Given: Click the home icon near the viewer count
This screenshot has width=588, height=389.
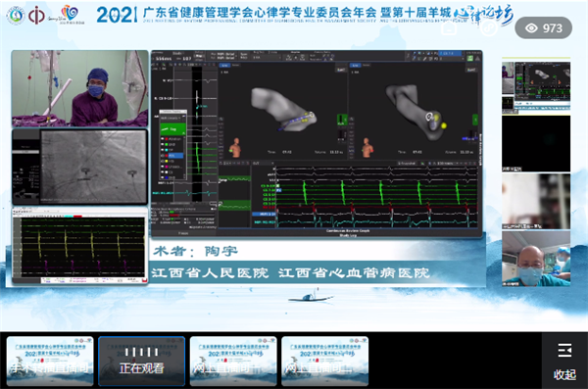Looking at the screenshot, I should pos(449,27).
